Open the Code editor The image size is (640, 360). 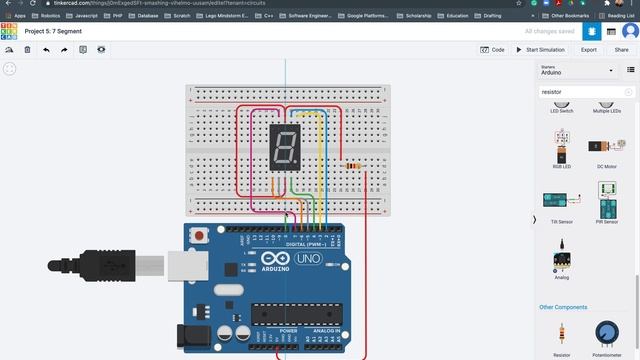(x=493, y=50)
